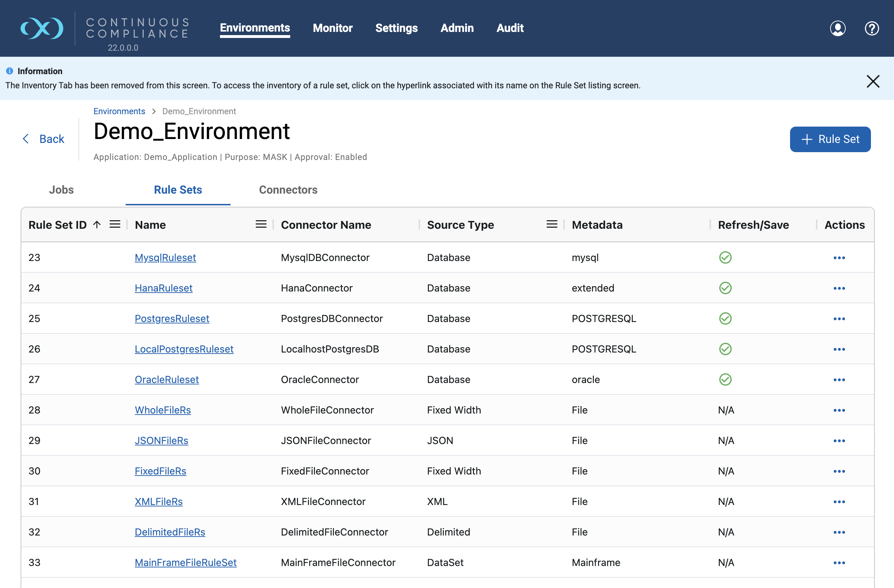Open Rule Set ID column filter menu
This screenshot has width=894, height=588.
point(115,224)
